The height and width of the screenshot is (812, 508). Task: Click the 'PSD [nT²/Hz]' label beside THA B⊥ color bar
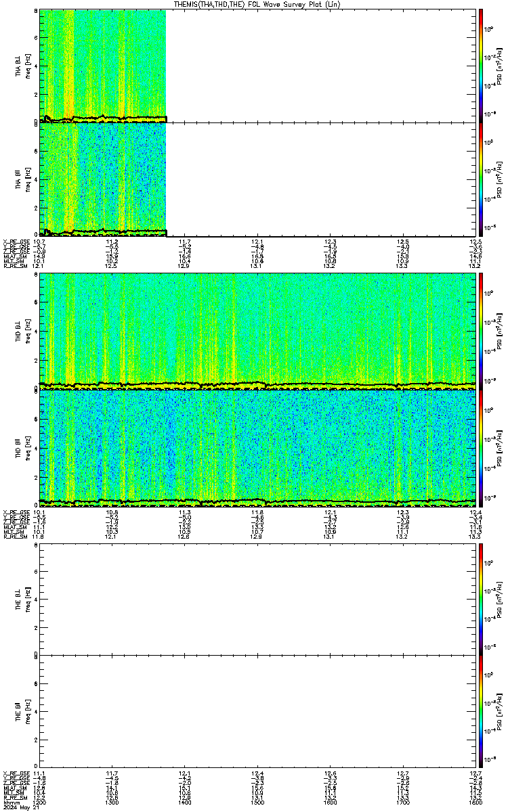pos(500,66)
